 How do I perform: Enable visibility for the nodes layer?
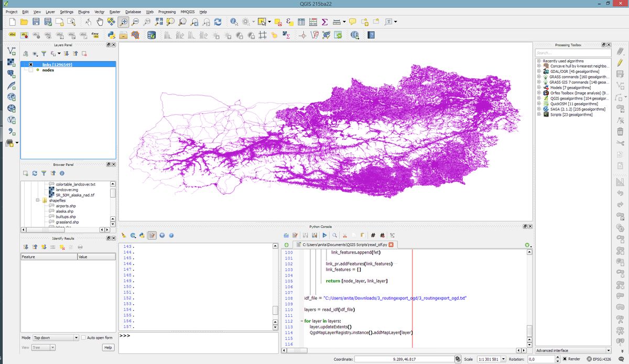coord(31,70)
